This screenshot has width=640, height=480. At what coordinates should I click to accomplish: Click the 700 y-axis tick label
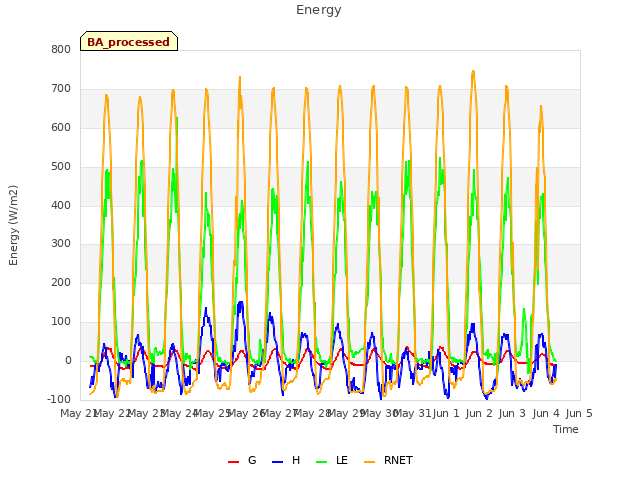pos(61,89)
